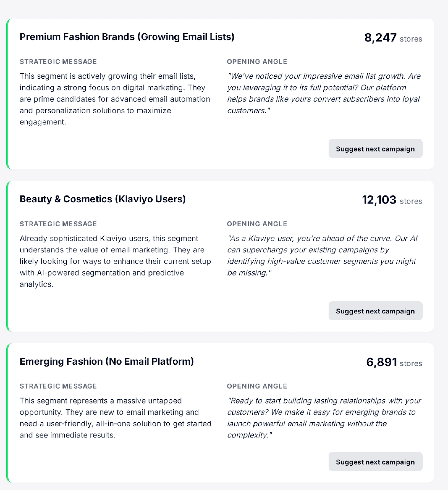Click the Opening Angle label in Emerging Fashion card
This screenshot has width=448, height=490.
257,386
